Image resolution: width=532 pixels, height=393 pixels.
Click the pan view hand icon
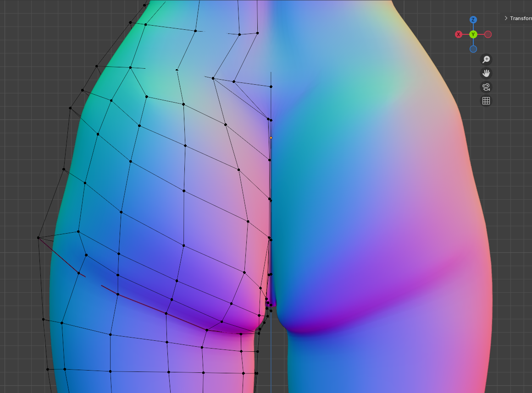(486, 74)
